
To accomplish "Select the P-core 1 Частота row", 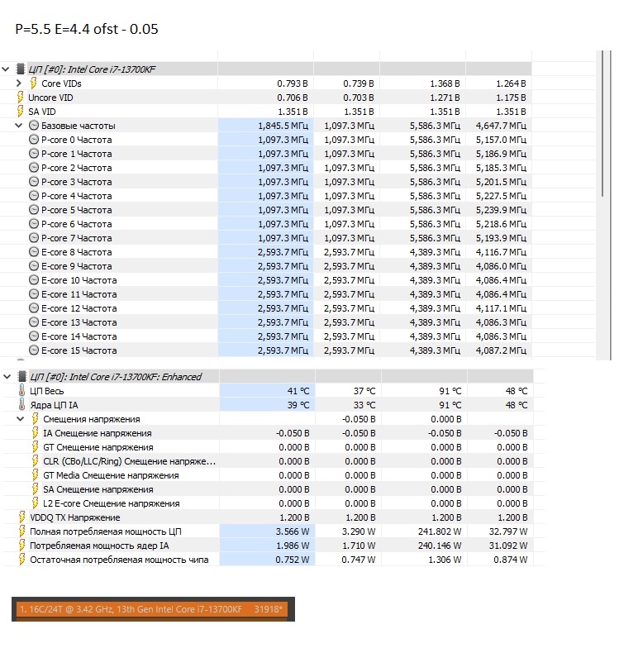I will coord(265,154).
